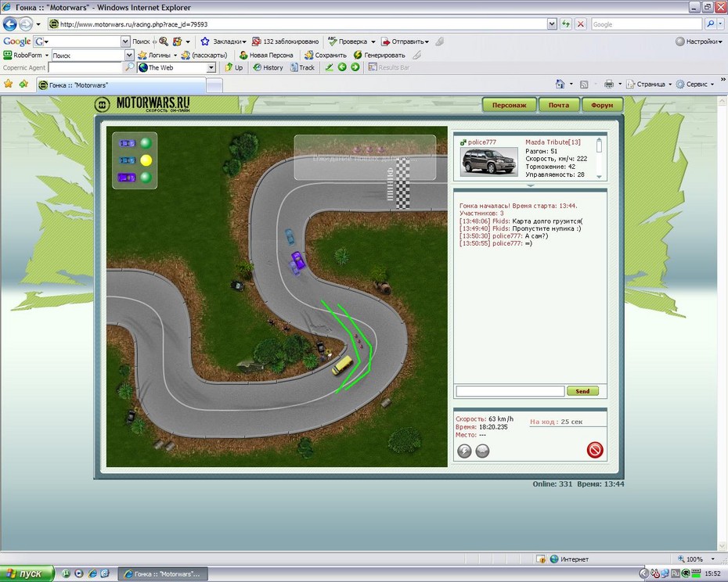Click the chat message input field
The image size is (728, 582).
pos(510,391)
